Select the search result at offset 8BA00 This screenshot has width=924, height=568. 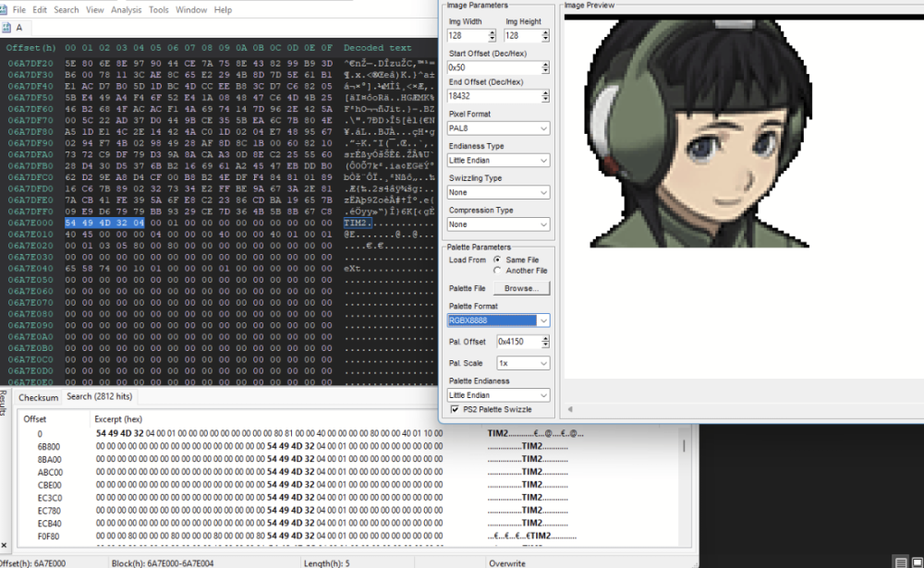347,460
